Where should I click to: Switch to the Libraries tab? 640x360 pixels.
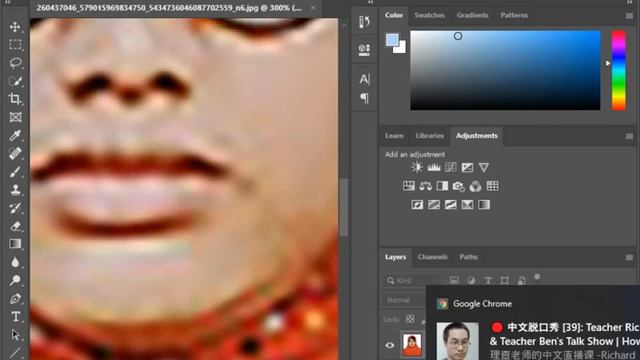(429, 136)
